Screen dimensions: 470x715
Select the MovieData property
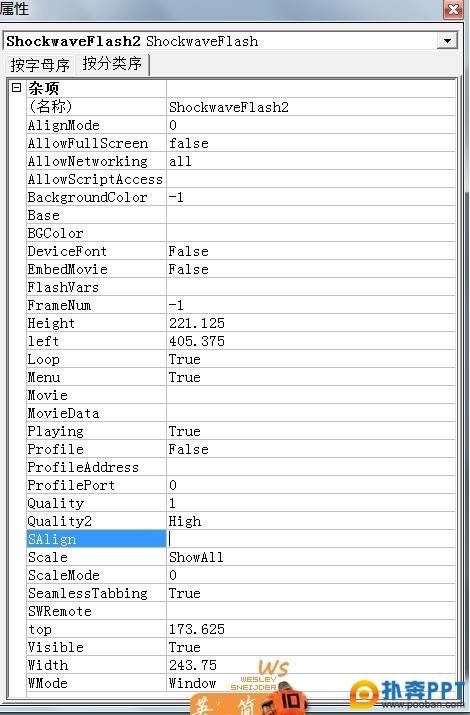point(96,413)
